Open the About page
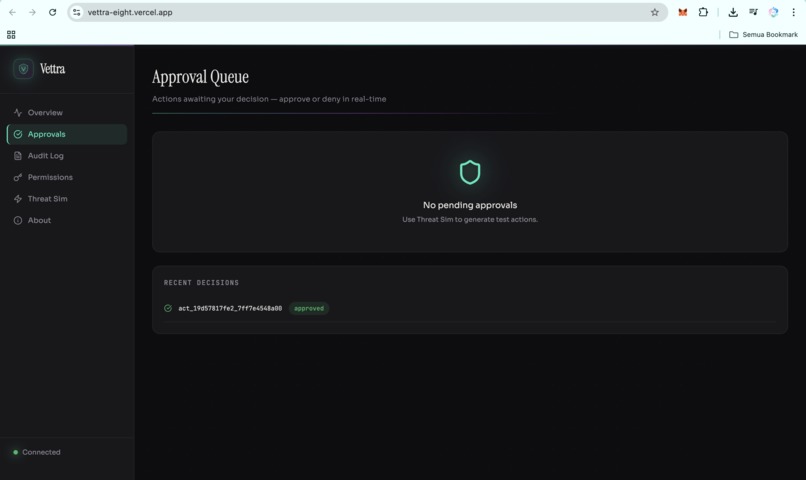Image resolution: width=806 pixels, height=480 pixels. coord(67,220)
